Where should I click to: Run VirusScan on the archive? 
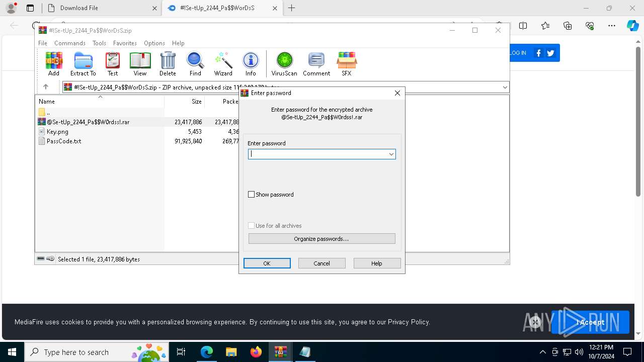[x=284, y=64]
